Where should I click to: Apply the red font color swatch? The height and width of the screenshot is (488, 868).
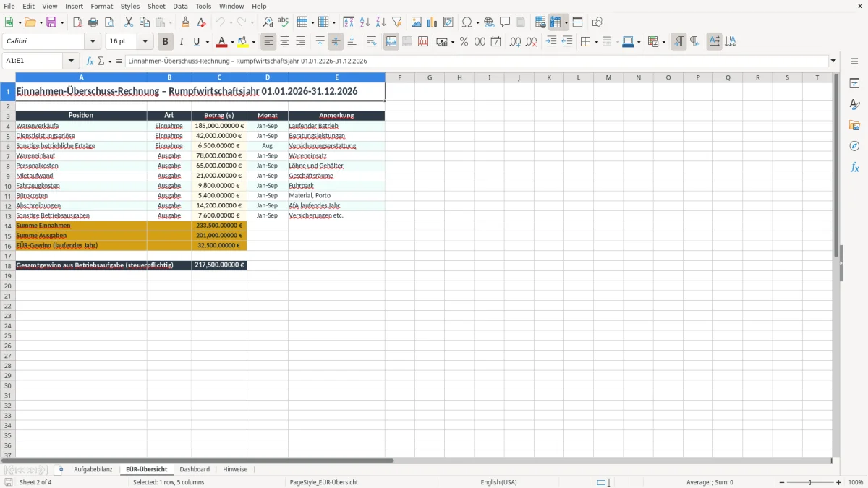point(222,42)
